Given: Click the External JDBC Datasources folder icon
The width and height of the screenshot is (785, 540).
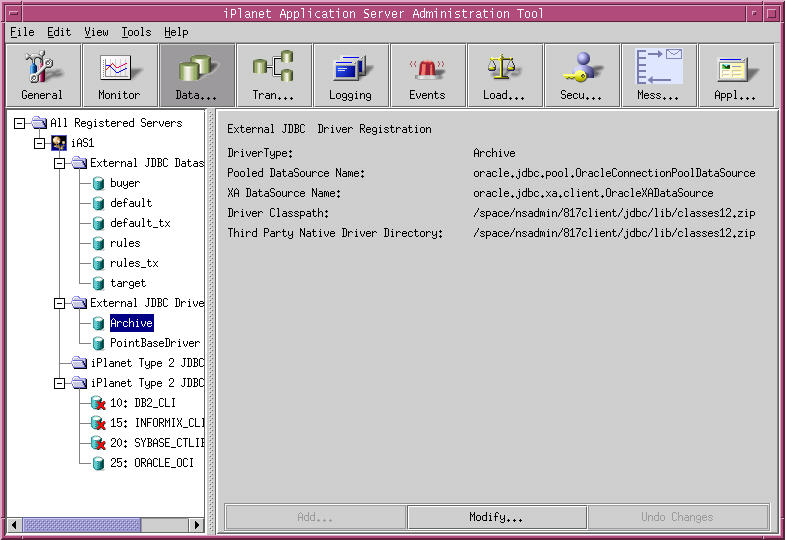Looking at the screenshot, I should tap(79, 163).
